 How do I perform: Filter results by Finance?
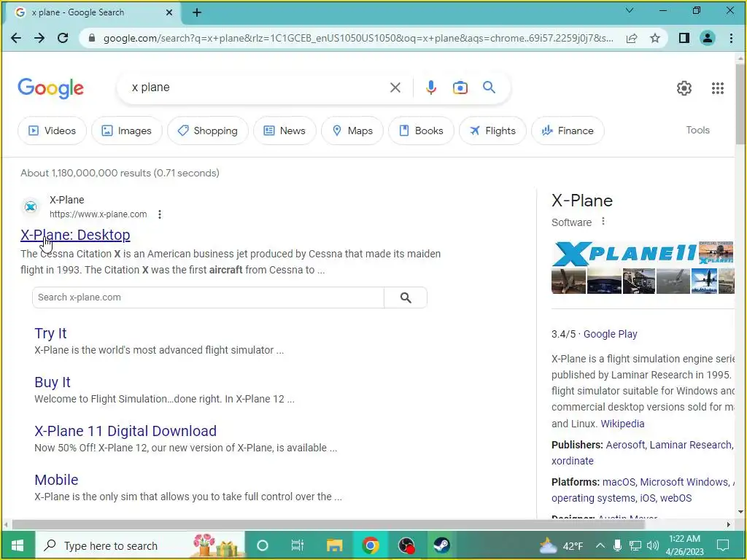(568, 131)
